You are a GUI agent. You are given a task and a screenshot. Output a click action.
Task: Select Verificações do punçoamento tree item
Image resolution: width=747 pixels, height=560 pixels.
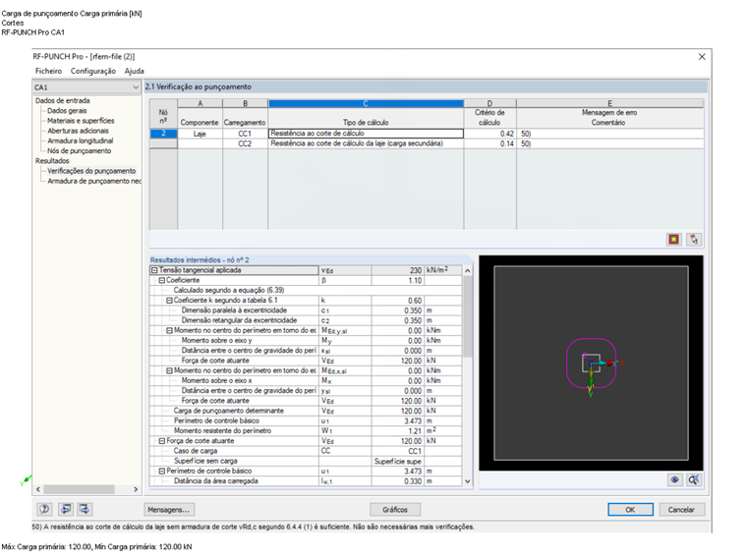pos(91,171)
